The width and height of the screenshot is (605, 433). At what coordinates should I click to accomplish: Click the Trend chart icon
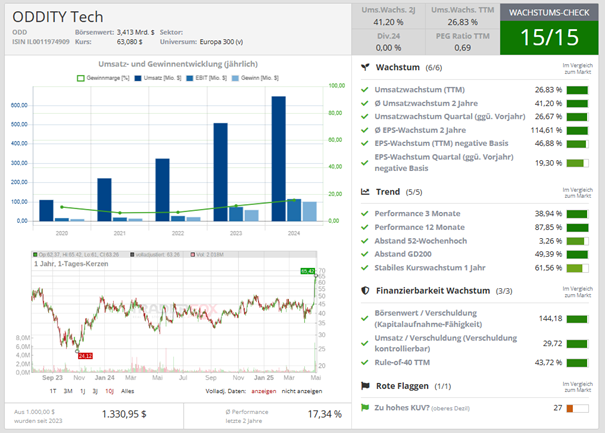(365, 191)
